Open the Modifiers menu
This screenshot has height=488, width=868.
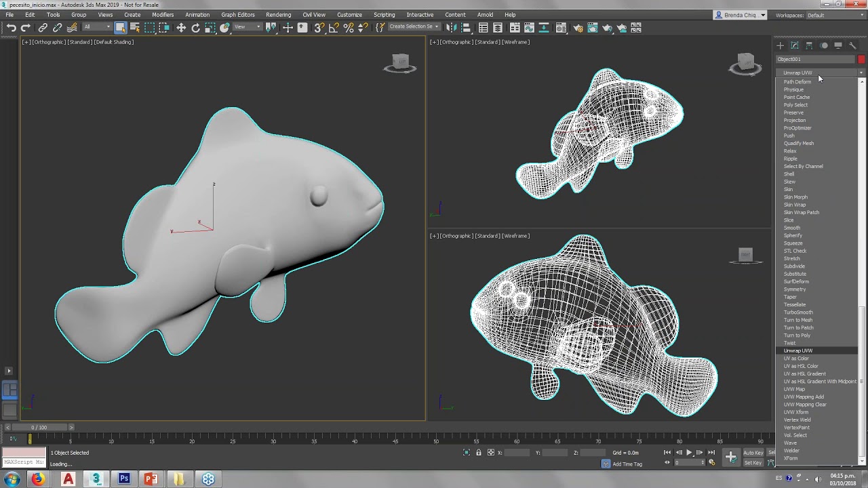pos(163,15)
